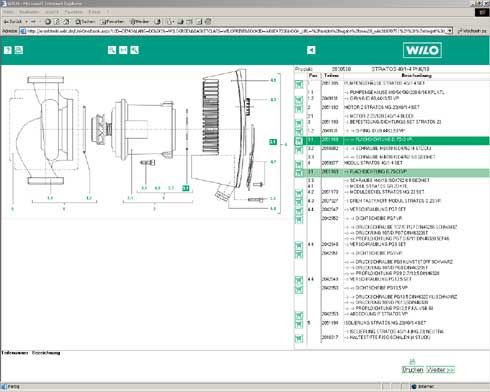
Task: Click into the address URL field
Action: pos(236,31)
